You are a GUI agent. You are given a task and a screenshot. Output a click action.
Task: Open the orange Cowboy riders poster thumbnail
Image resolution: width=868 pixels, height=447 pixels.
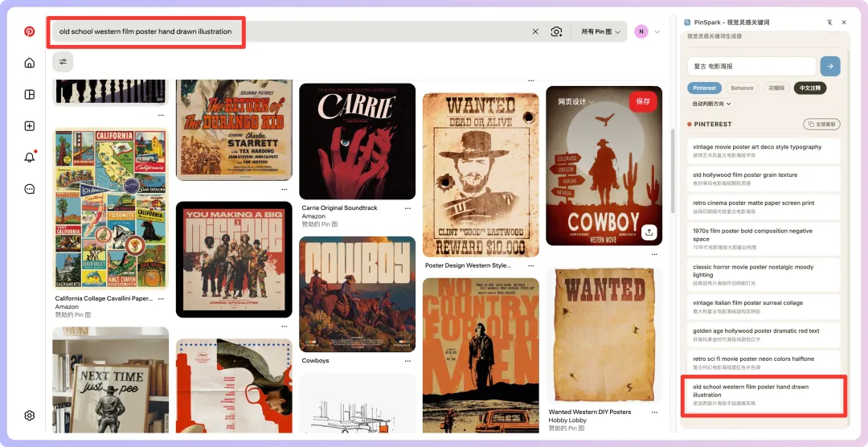[x=357, y=294]
